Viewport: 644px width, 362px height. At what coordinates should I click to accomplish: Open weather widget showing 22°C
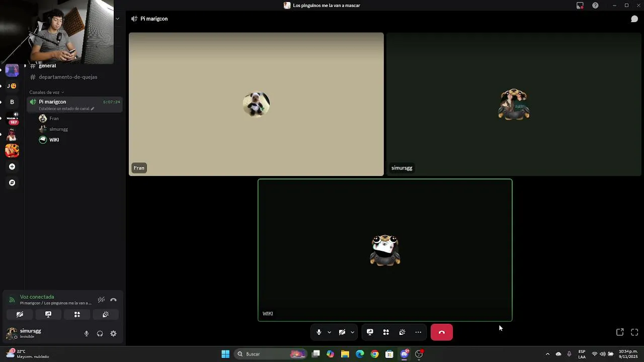click(x=28, y=354)
